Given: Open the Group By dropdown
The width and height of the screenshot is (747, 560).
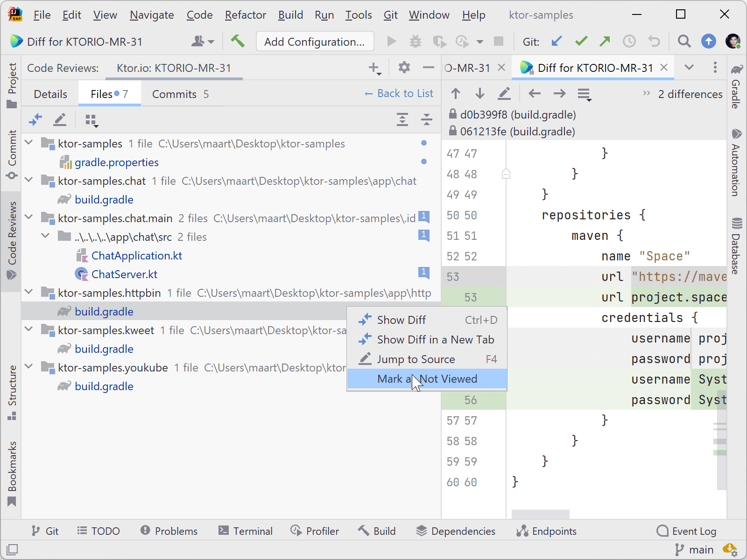Looking at the screenshot, I should pyautogui.click(x=92, y=120).
